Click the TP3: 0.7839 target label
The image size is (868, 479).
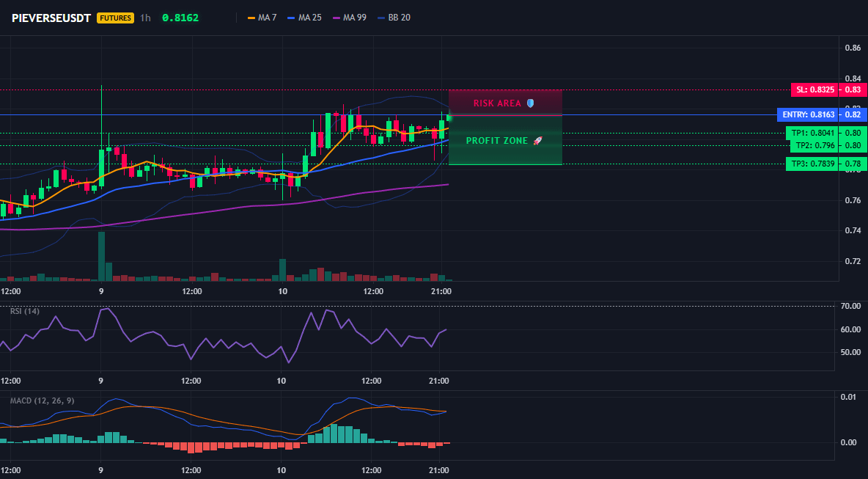tap(811, 164)
